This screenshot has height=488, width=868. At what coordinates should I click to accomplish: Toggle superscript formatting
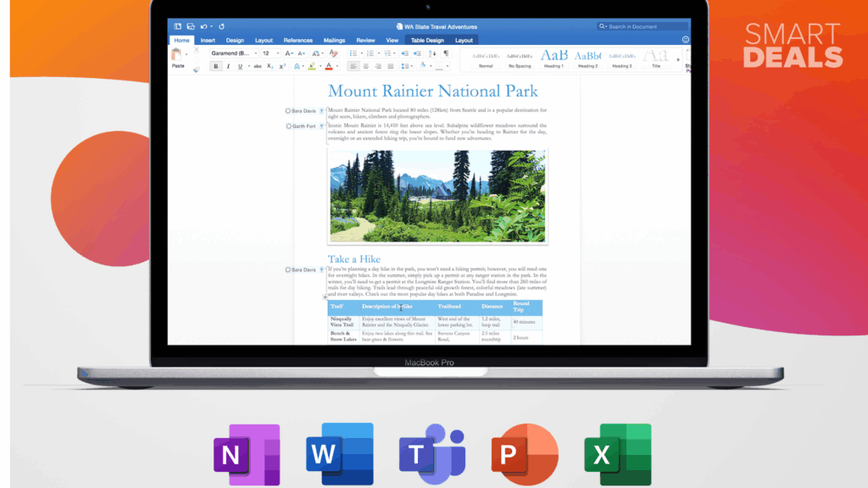tap(282, 66)
